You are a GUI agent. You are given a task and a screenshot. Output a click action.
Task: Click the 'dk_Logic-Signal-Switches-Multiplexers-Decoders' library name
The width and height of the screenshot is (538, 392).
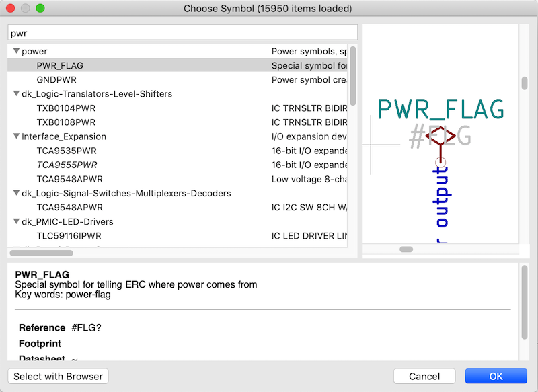tap(126, 194)
